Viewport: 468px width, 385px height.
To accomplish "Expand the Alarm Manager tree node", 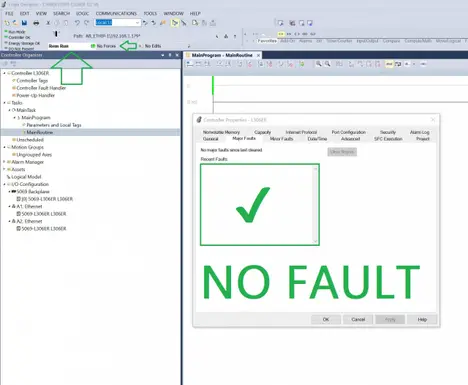I will pos(4,162).
